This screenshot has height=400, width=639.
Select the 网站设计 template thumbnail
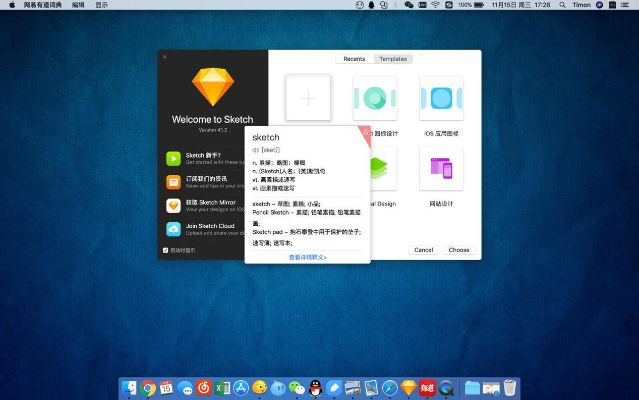pos(441,168)
